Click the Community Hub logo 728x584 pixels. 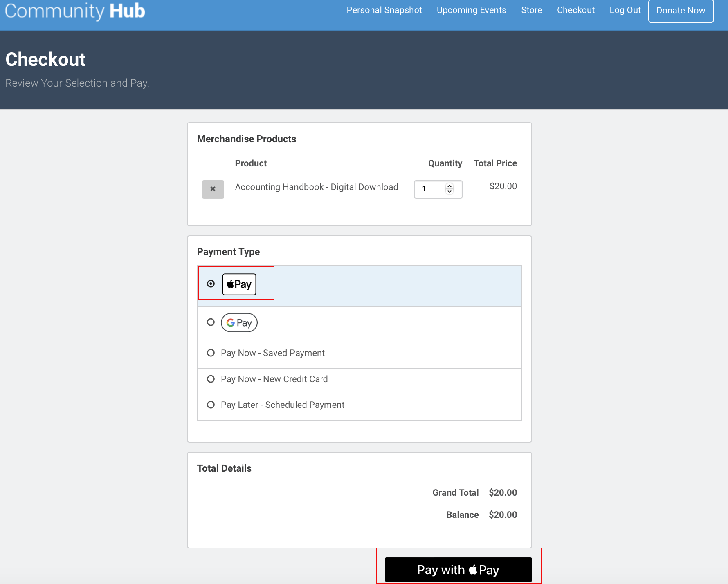pos(75,11)
